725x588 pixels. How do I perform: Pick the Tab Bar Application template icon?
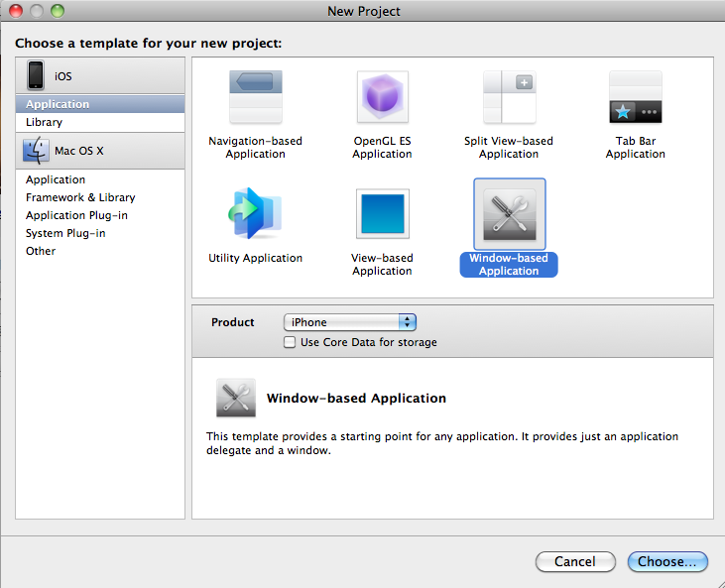click(636, 96)
